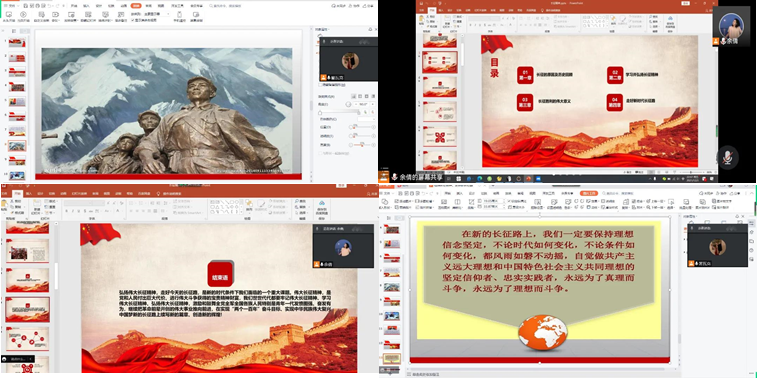This screenshot has width=757, height=378.
Task: Select the highlighted mountain slide thumbnail in WPS panel
Action: pyautogui.click(x=17, y=146)
